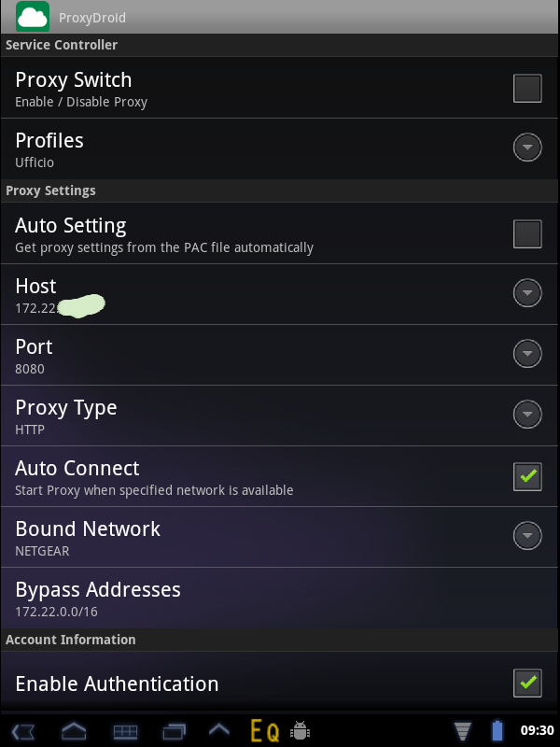Tap the grid menu icon in navigation bar
This screenshot has height=747, width=560.
(125, 732)
